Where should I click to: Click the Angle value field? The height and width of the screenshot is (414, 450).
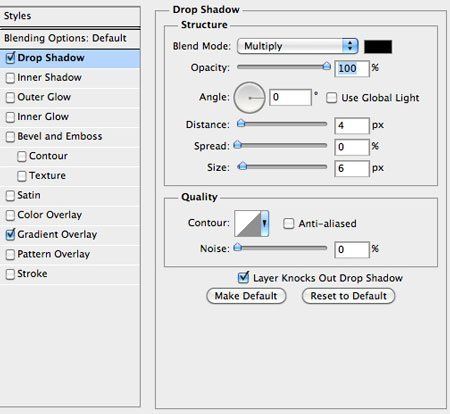(290, 97)
